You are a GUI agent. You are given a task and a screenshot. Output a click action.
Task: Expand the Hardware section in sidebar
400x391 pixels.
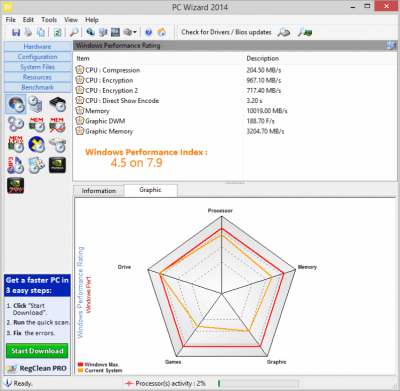tap(37, 47)
